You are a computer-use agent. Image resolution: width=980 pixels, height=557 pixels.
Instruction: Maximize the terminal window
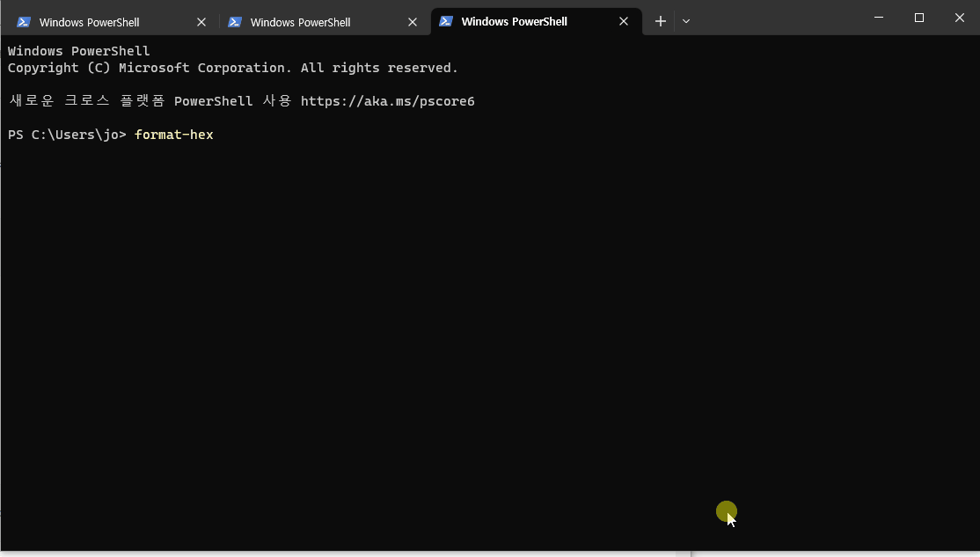coord(918,18)
